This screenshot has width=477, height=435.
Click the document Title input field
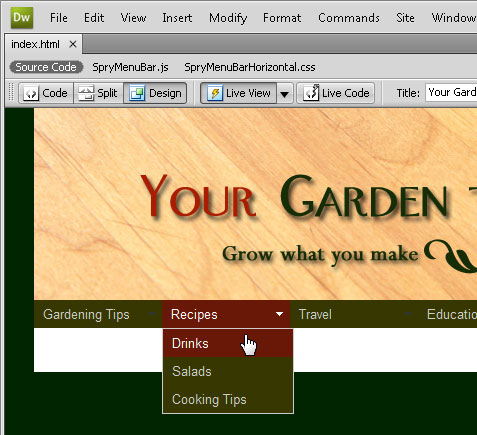451,93
